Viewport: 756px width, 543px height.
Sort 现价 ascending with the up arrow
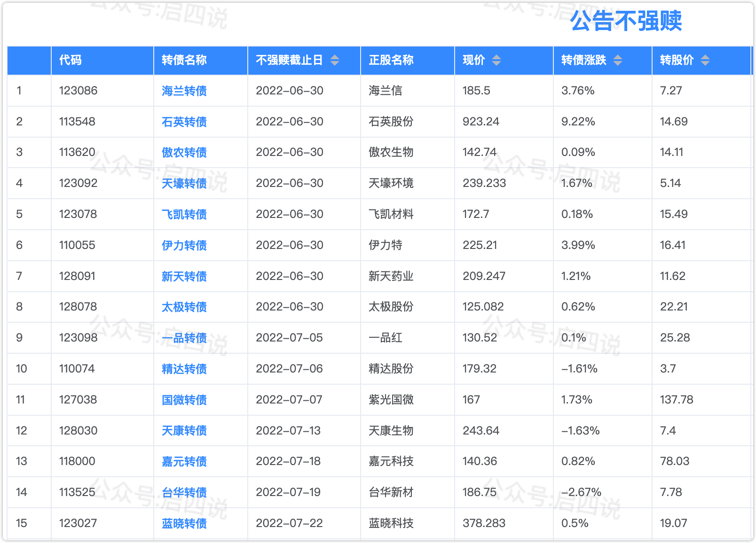496,57
